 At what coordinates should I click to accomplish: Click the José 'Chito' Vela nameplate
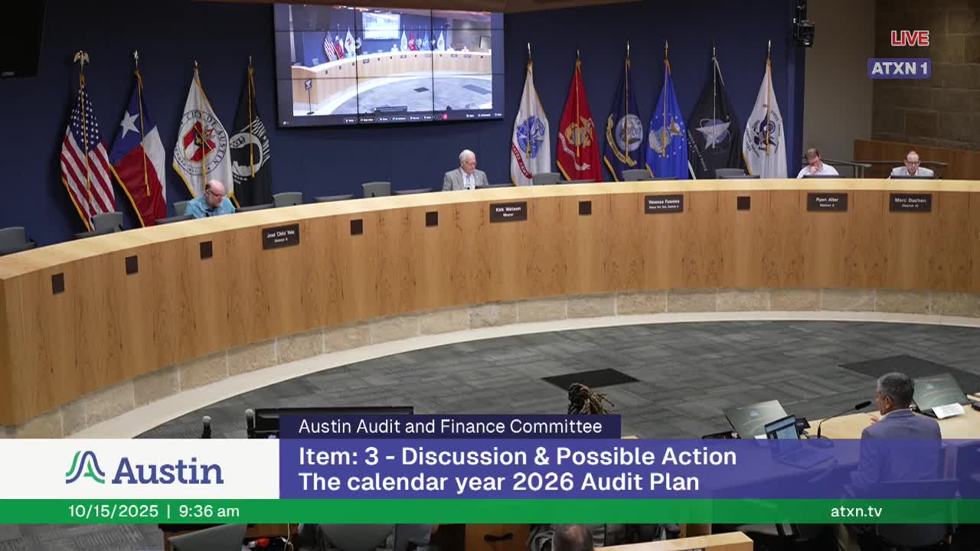tap(280, 236)
